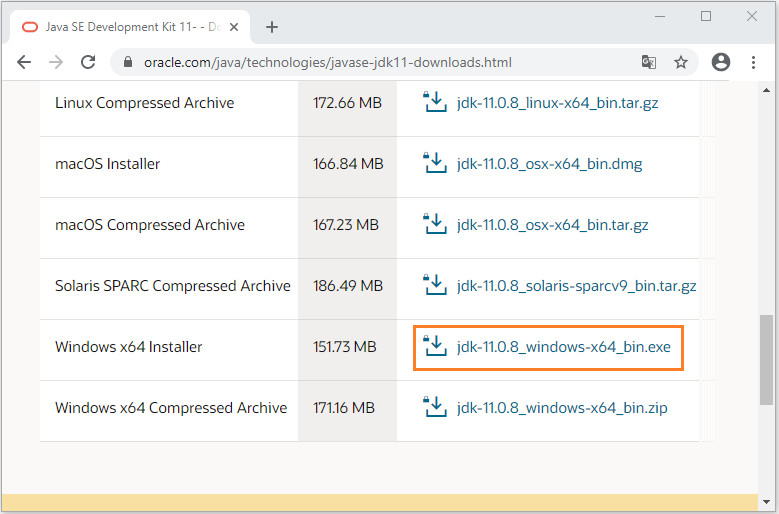Open Chrome's three-dot menu
Image resolution: width=779 pixels, height=514 pixels.
[x=753, y=62]
